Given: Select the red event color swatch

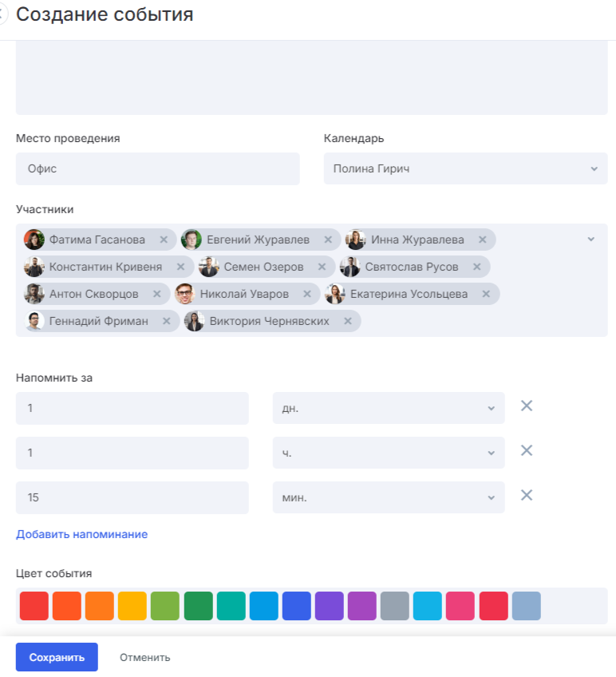Looking at the screenshot, I should pyautogui.click(x=34, y=606).
